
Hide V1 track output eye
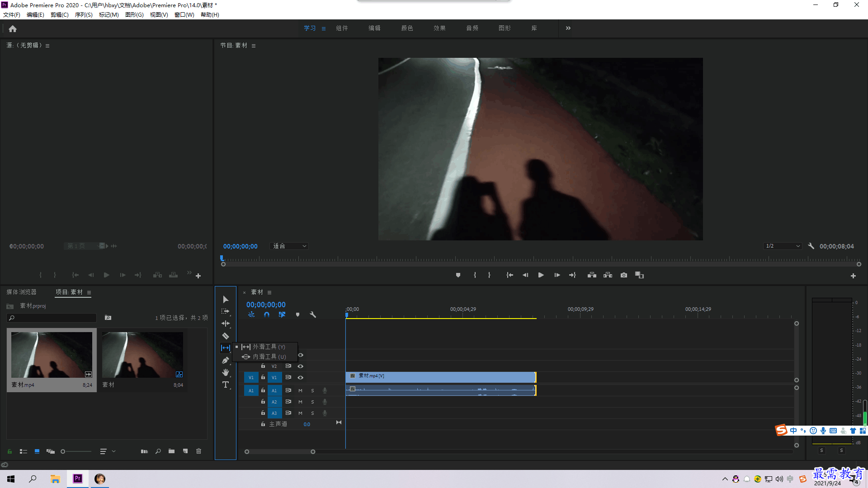tap(300, 377)
